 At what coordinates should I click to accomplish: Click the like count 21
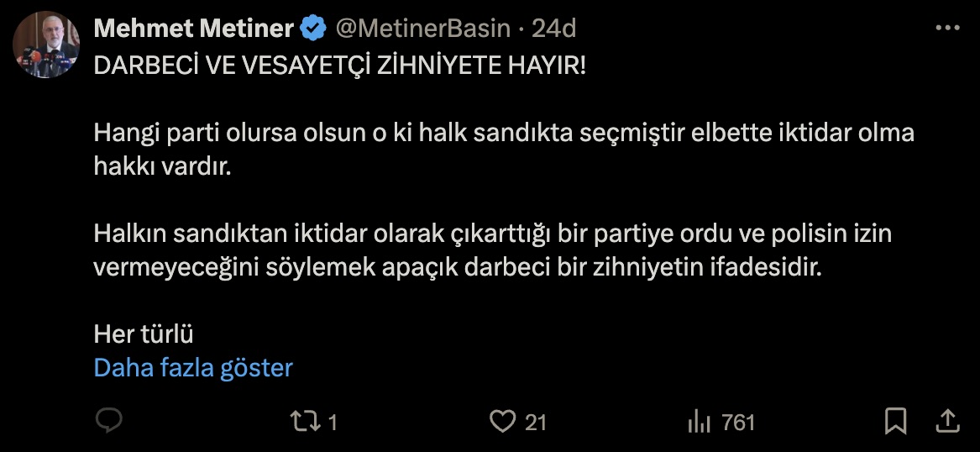pos(536,422)
